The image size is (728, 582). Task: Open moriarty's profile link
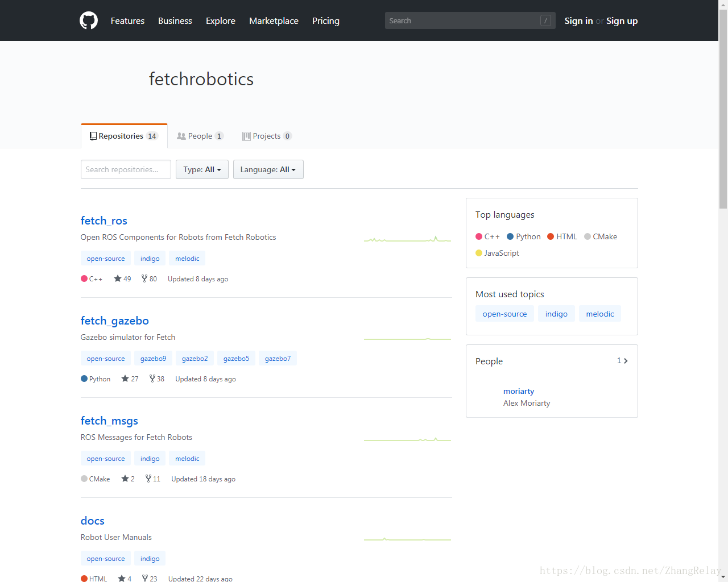(519, 391)
